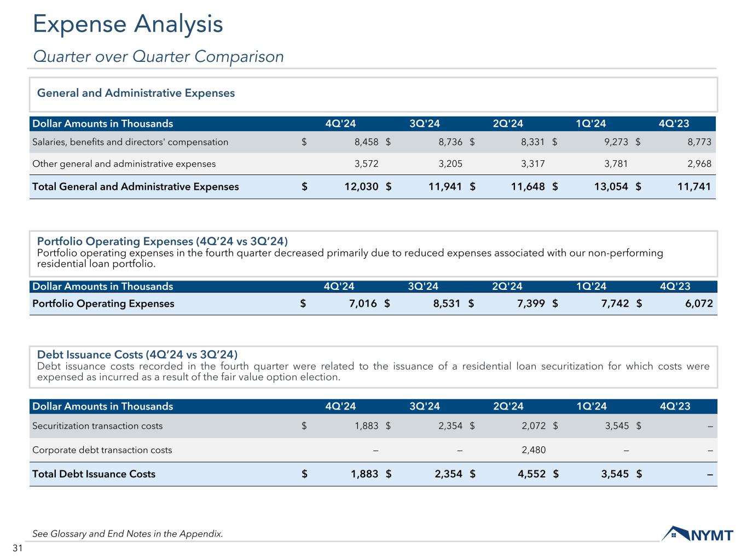
Task: Click the 2,480 corporate debt transaction costs value
Action: pyautogui.click(x=534, y=450)
